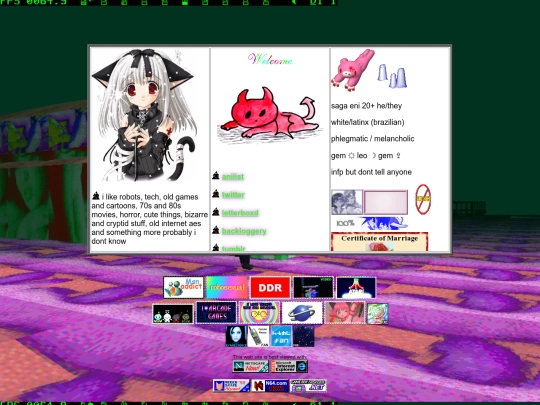The image size is (540, 405).
Task: Click the text 'infp but dont tell anyone'
Action: tap(371, 172)
